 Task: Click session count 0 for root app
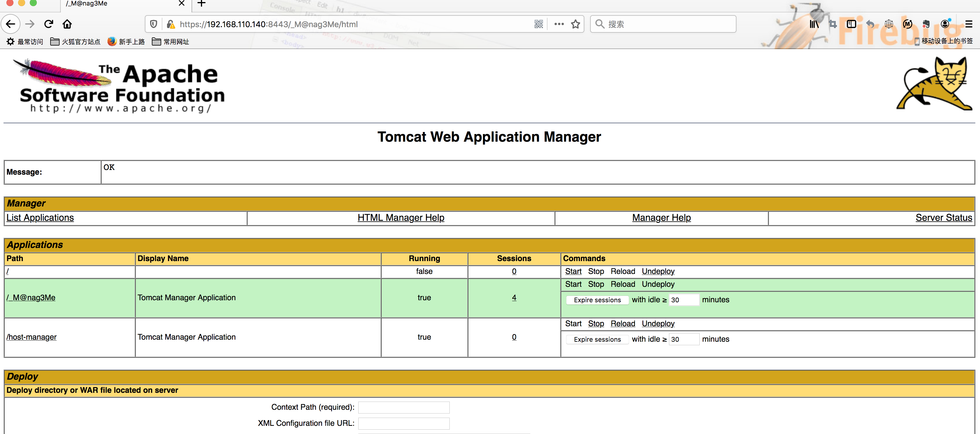tap(514, 271)
